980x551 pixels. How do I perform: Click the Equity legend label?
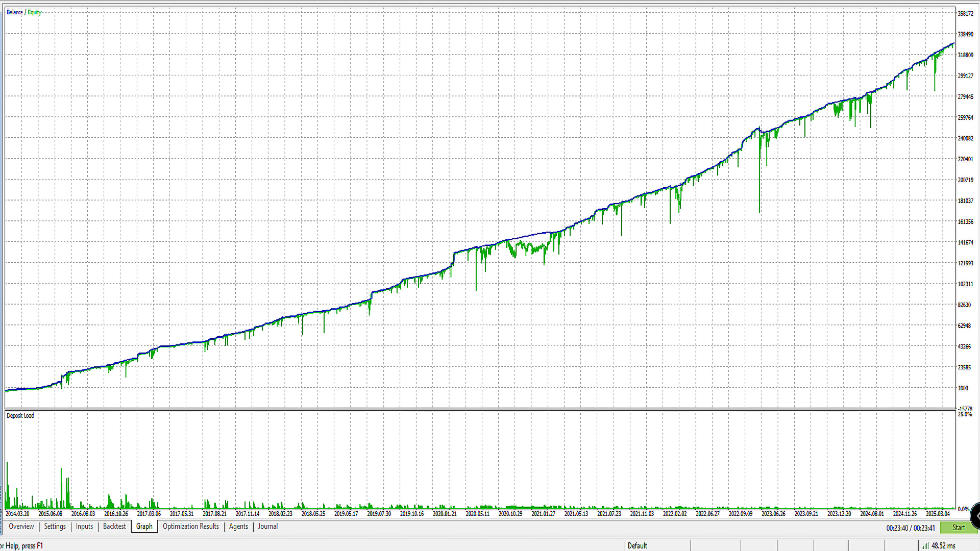point(35,12)
